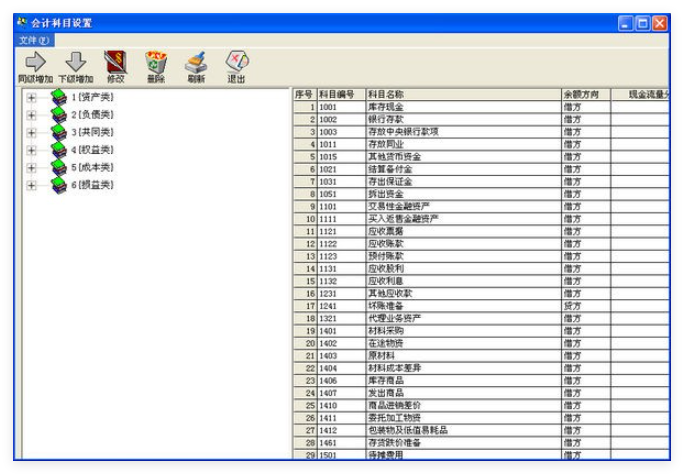Click the 借方 cell for account 1001
684x474 pixels.
coord(586,107)
